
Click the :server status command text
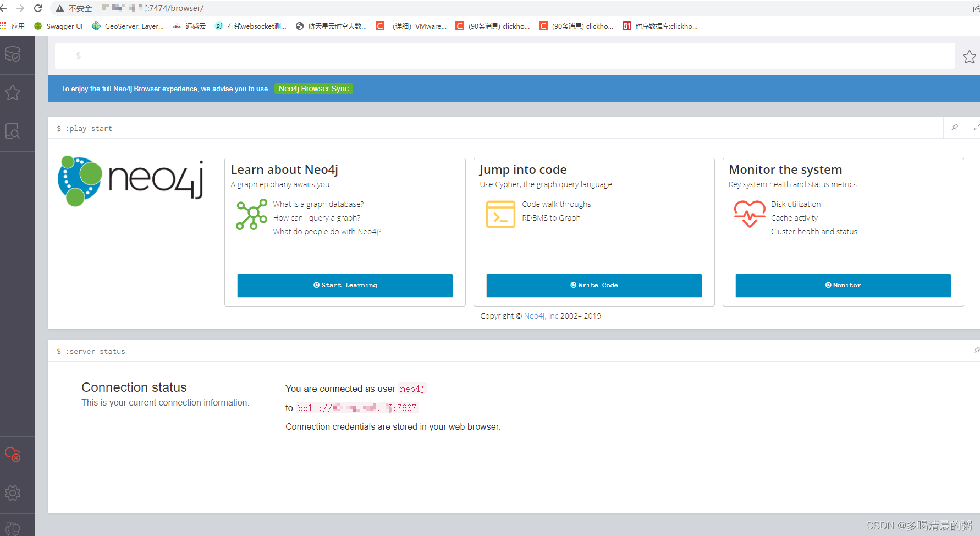[x=95, y=351]
